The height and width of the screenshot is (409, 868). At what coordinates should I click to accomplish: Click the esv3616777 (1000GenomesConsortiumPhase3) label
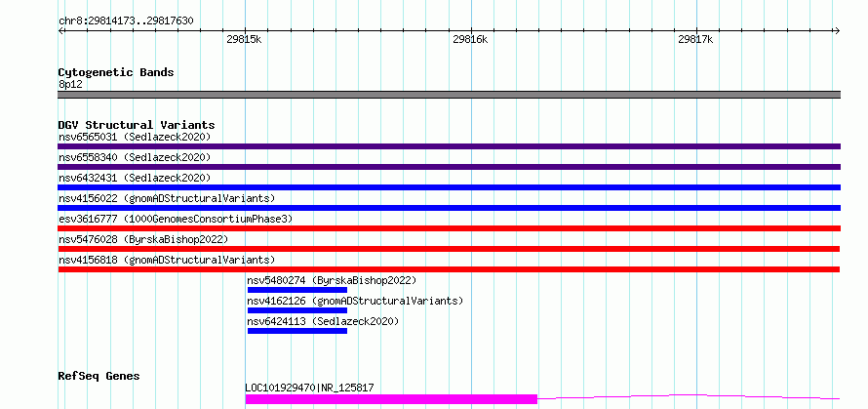(176, 219)
